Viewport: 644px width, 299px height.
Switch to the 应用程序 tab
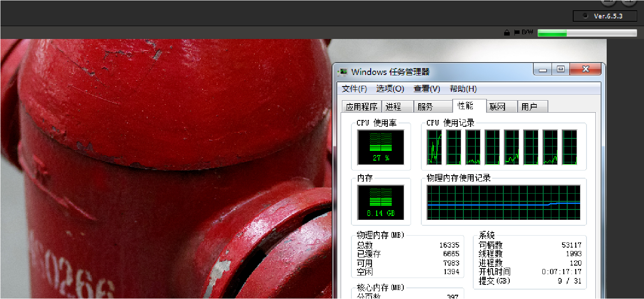[x=361, y=107]
